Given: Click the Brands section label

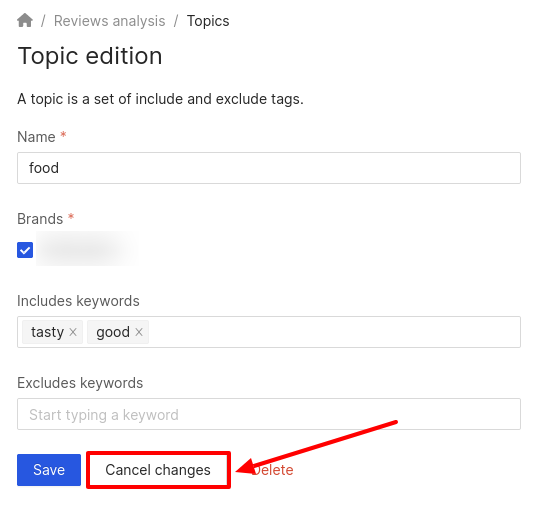Looking at the screenshot, I should 40,219.
